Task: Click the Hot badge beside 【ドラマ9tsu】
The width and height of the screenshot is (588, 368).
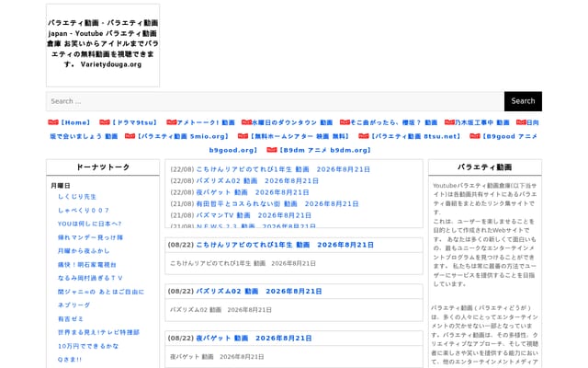Action: tap(105, 122)
